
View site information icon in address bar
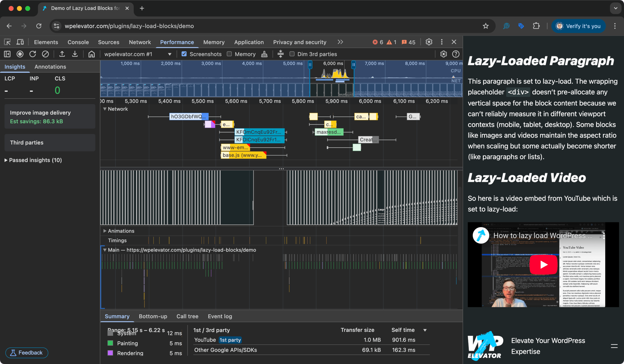[57, 26]
